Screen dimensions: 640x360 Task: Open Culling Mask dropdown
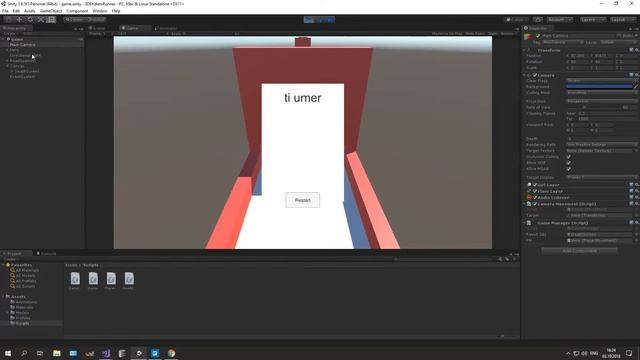coord(602,93)
